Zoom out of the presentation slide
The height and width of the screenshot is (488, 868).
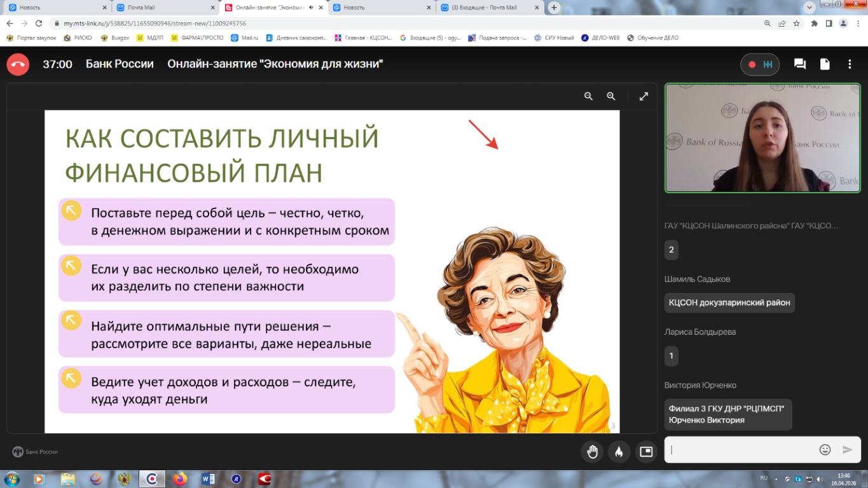[588, 97]
